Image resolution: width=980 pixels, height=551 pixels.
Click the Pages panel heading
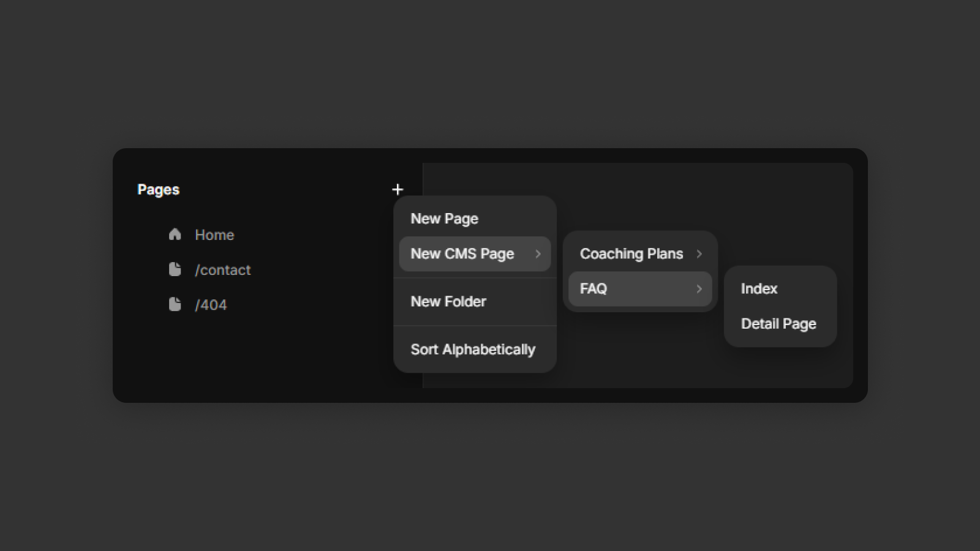[158, 190]
